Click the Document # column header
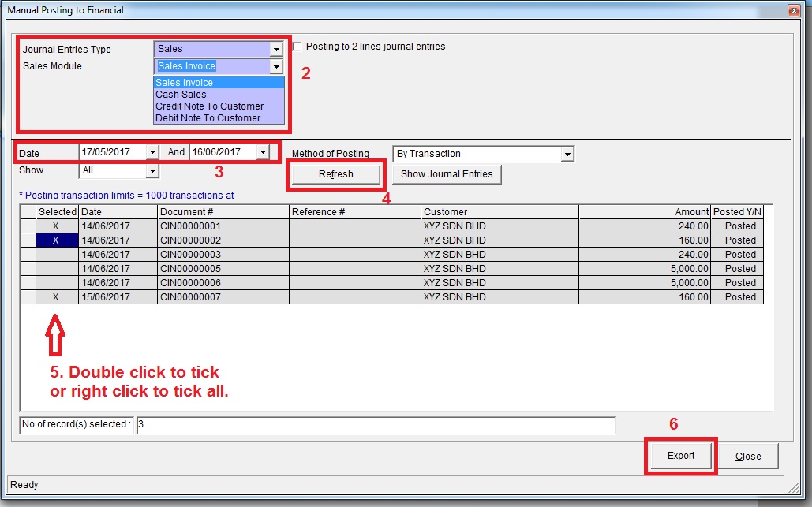This screenshot has width=812, height=507. pos(223,212)
